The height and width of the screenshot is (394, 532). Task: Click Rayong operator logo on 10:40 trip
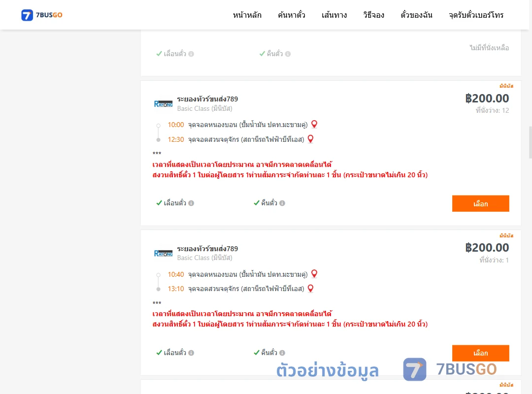tap(163, 253)
